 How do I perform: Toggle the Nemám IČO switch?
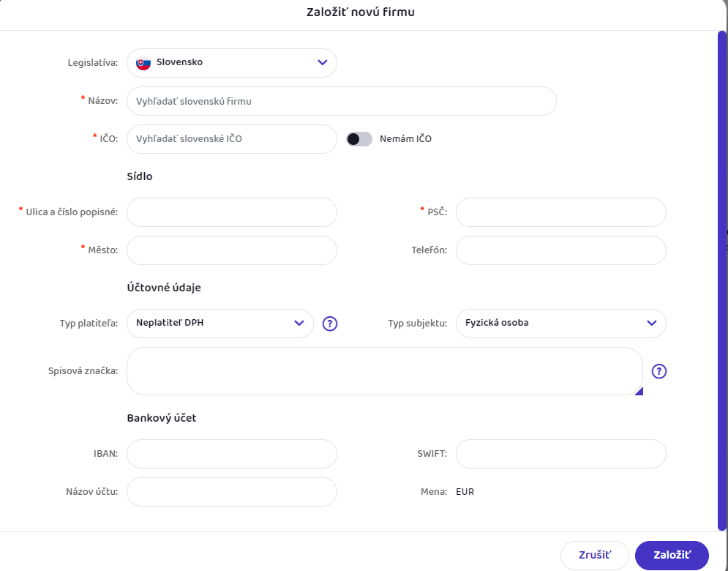point(359,139)
